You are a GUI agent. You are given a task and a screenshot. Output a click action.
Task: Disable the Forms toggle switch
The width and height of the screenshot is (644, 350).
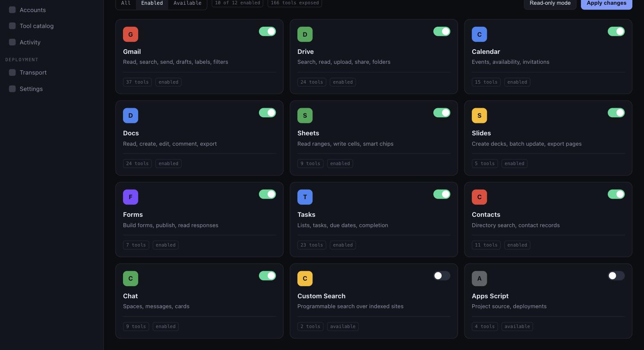(x=267, y=194)
